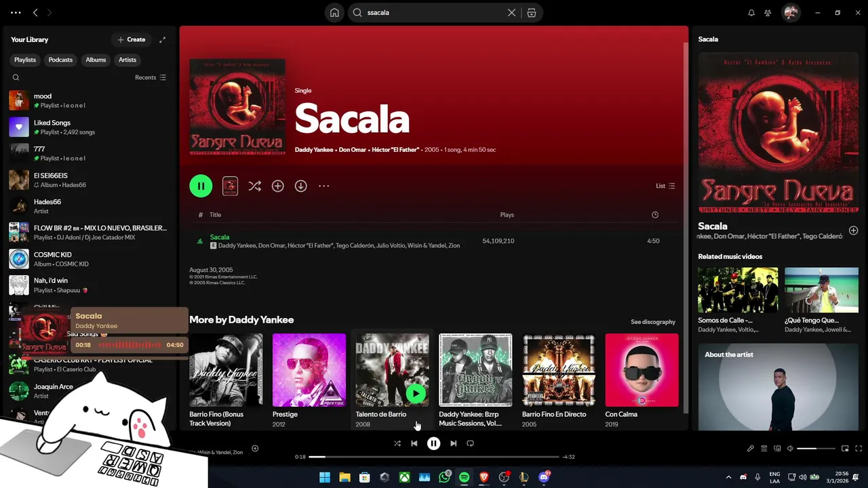Open the About the artist card

click(x=778, y=387)
